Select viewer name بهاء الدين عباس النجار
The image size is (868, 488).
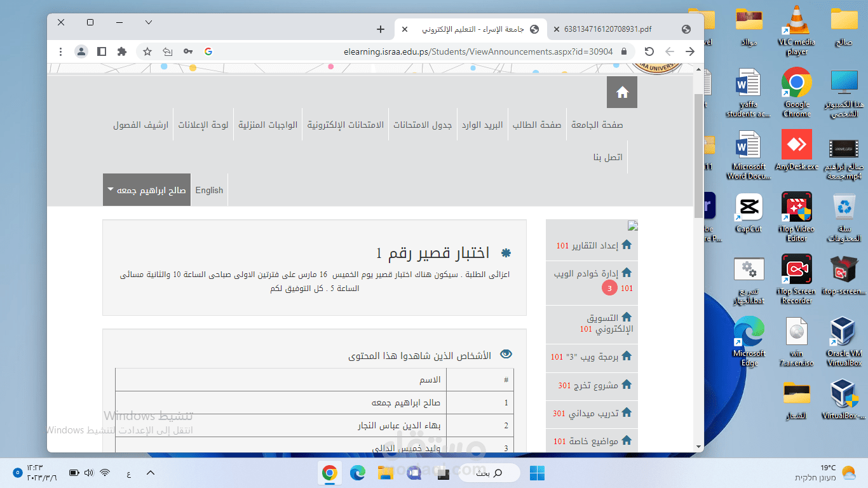pyautogui.click(x=399, y=426)
